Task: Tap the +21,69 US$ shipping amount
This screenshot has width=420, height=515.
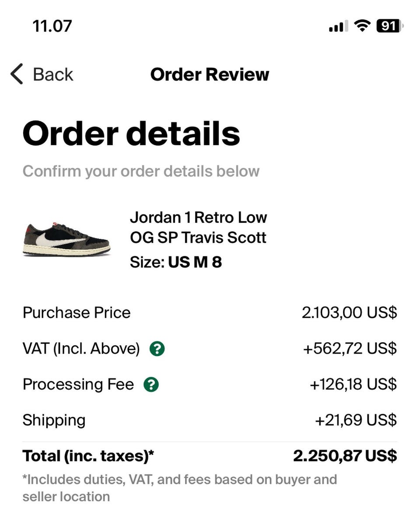Action: (x=356, y=420)
